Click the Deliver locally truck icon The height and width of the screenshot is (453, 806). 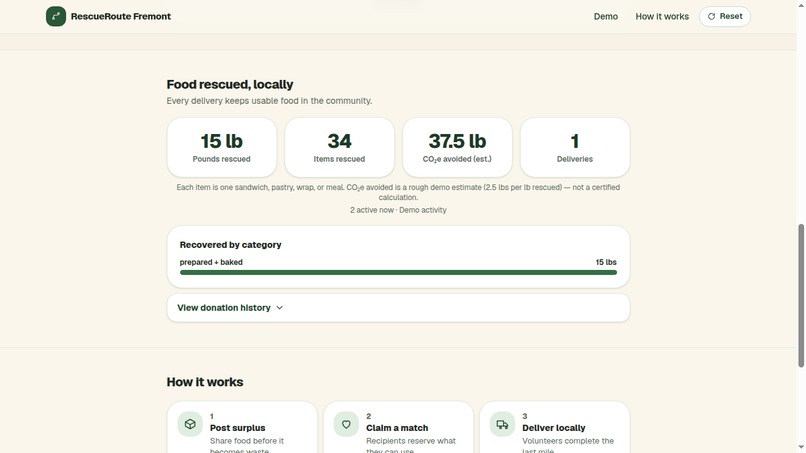coord(502,424)
